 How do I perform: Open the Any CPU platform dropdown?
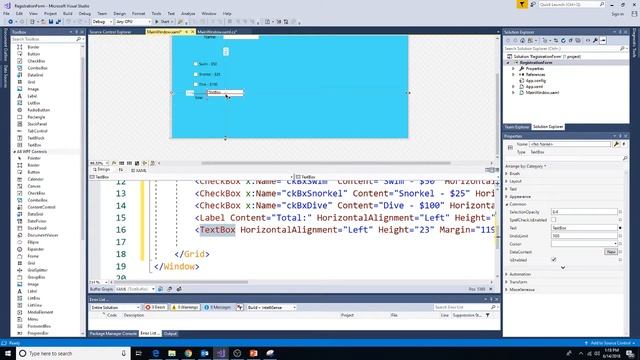coord(133,22)
